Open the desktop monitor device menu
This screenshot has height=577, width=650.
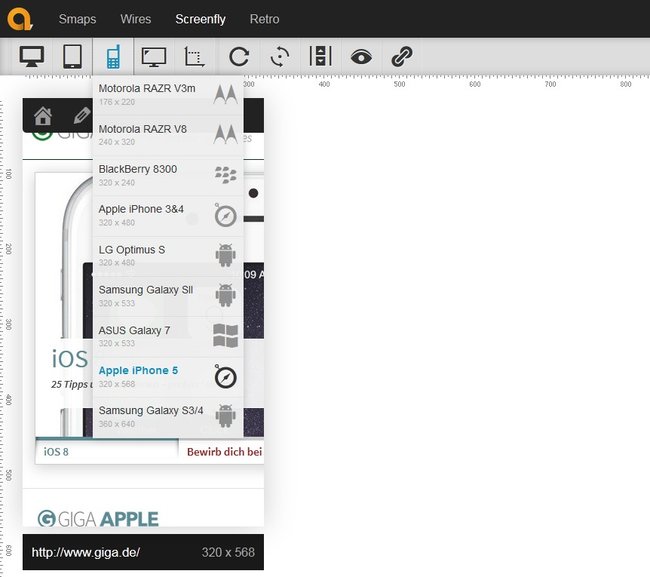[32, 56]
